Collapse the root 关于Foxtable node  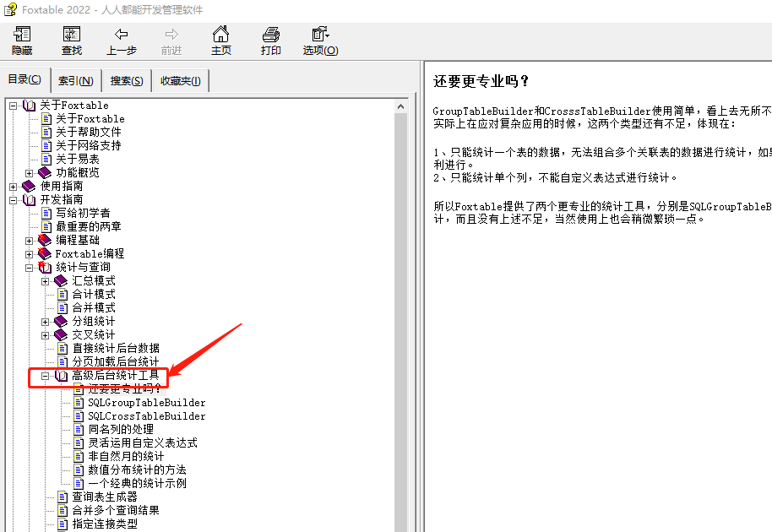14,106
